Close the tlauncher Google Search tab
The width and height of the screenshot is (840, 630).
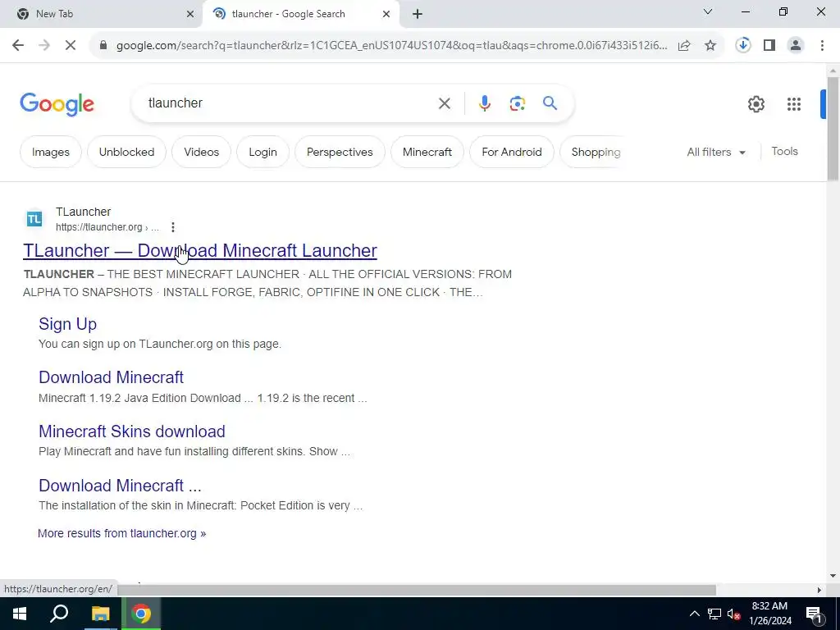[x=386, y=14]
